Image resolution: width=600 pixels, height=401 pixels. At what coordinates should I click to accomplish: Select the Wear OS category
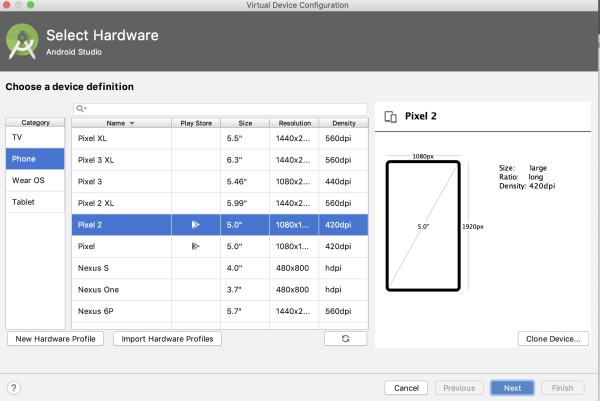click(x=34, y=180)
